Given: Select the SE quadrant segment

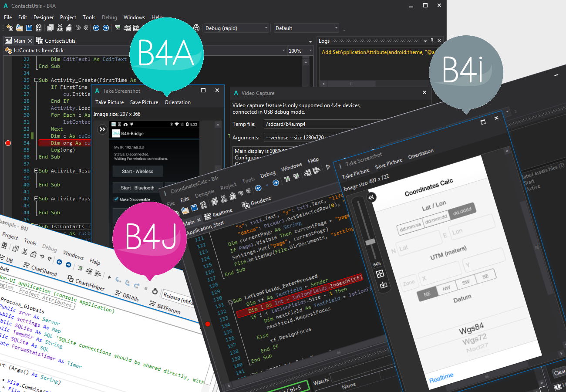Looking at the screenshot, I should point(485,276).
